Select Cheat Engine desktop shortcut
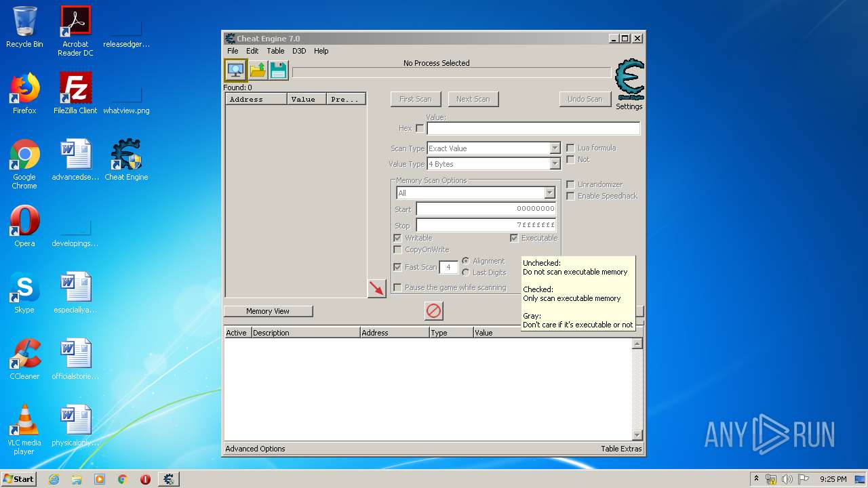Viewport: 868px width, 488px height. pyautogui.click(x=126, y=160)
